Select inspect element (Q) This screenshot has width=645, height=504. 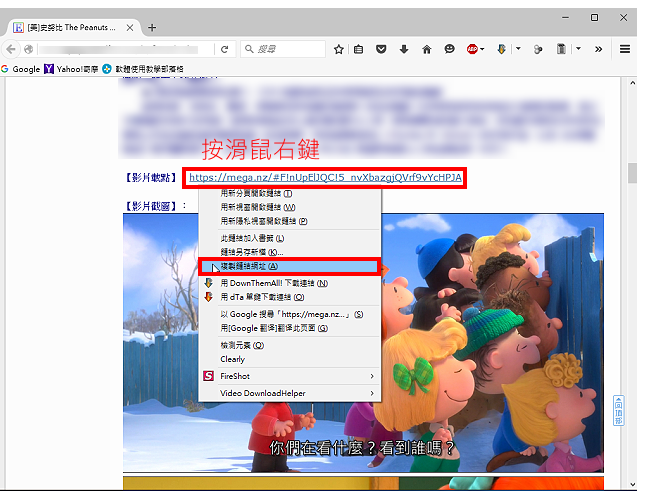290,345
